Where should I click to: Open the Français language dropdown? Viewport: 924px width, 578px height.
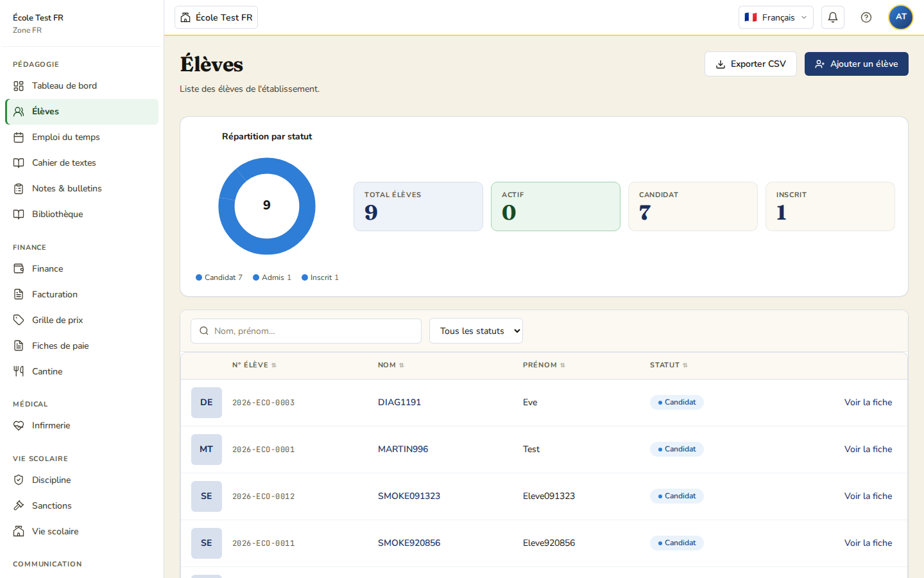776,17
